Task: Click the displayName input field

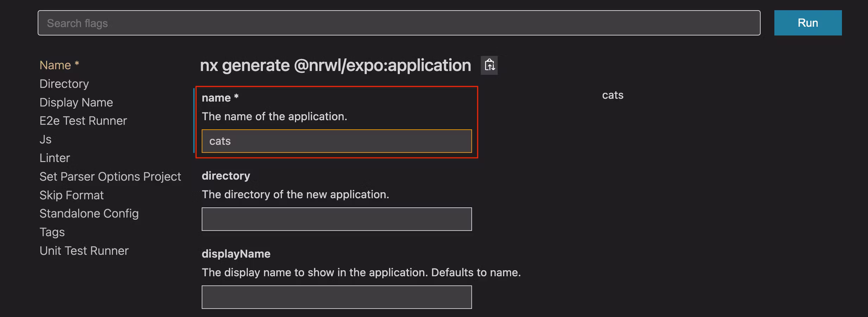Action: 336,297
